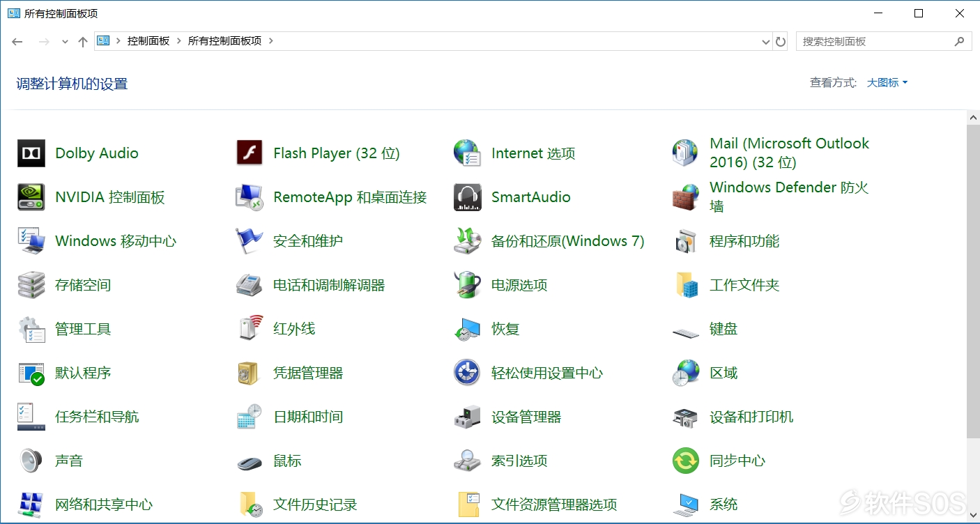Open the 电话和调制解调器 icon

249,285
